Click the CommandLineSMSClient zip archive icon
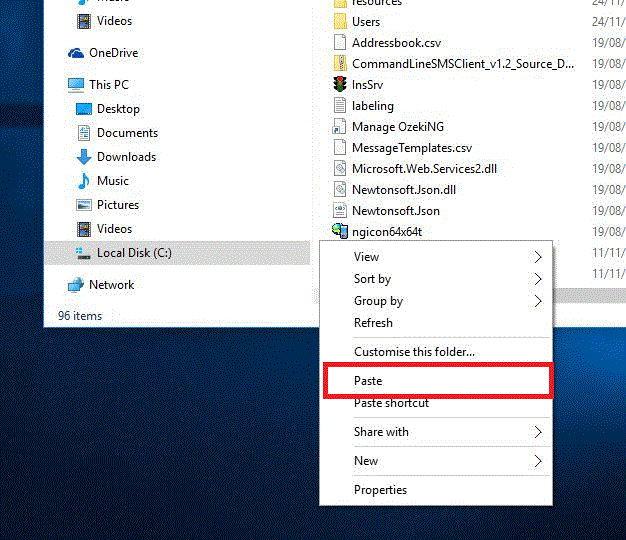This screenshot has width=626, height=540. (x=340, y=64)
